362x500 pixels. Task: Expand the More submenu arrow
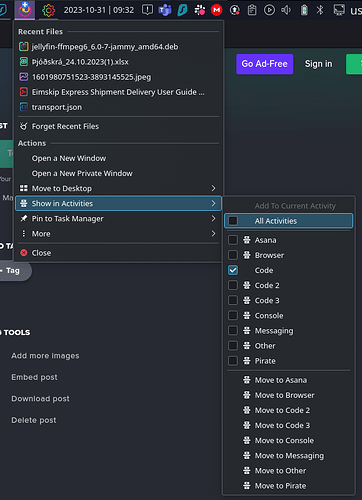[213, 234]
